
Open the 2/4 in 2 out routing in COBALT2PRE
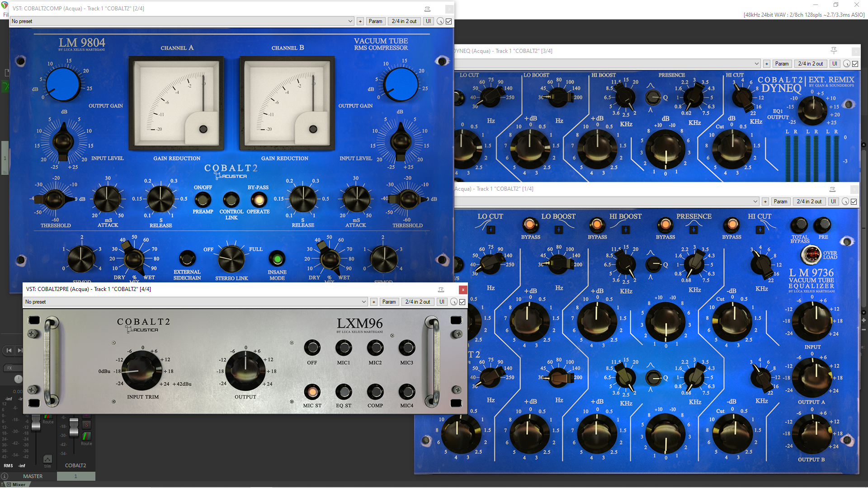417,302
